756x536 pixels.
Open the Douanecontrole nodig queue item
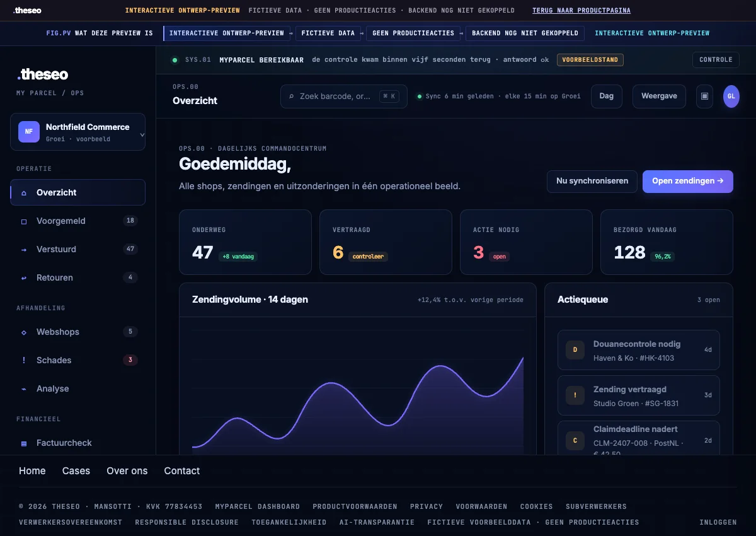(639, 350)
